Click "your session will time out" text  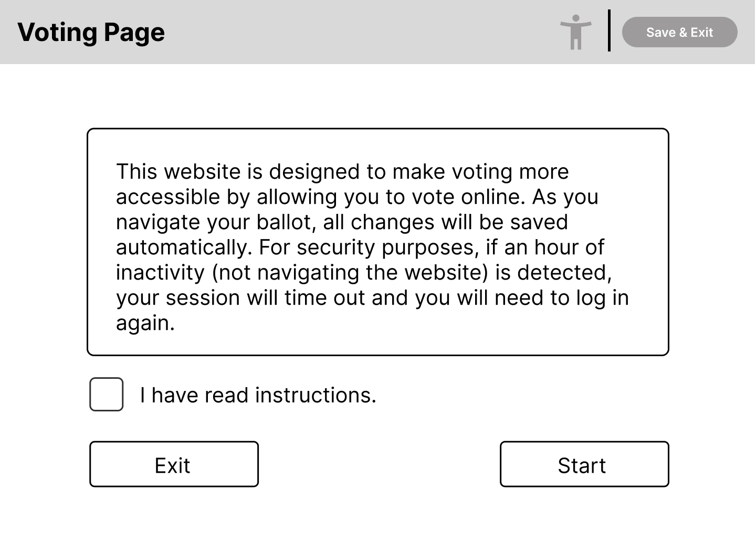pos(240,298)
